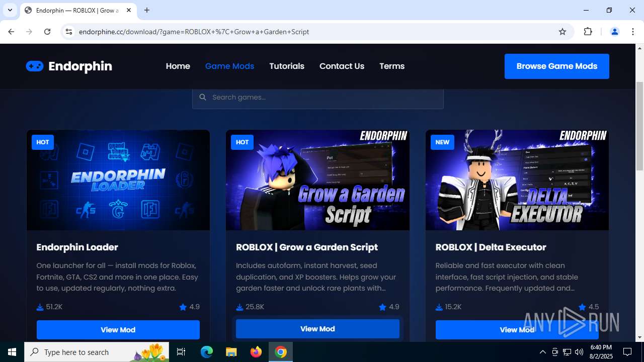
Task: Open the network icon in system tray
Action: [x=567, y=352]
